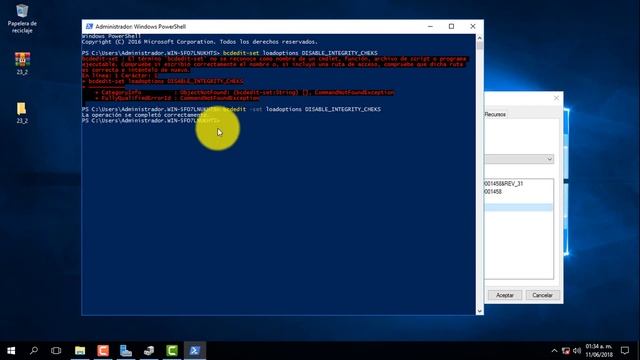Click Aceptar in the background dialog

pyautogui.click(x=504, y=295)
